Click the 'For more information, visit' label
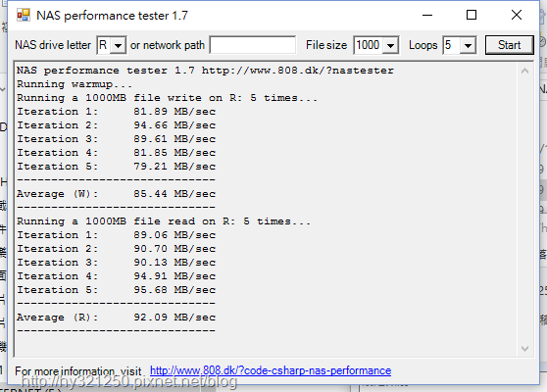547x392 pixels. point(77,370)
